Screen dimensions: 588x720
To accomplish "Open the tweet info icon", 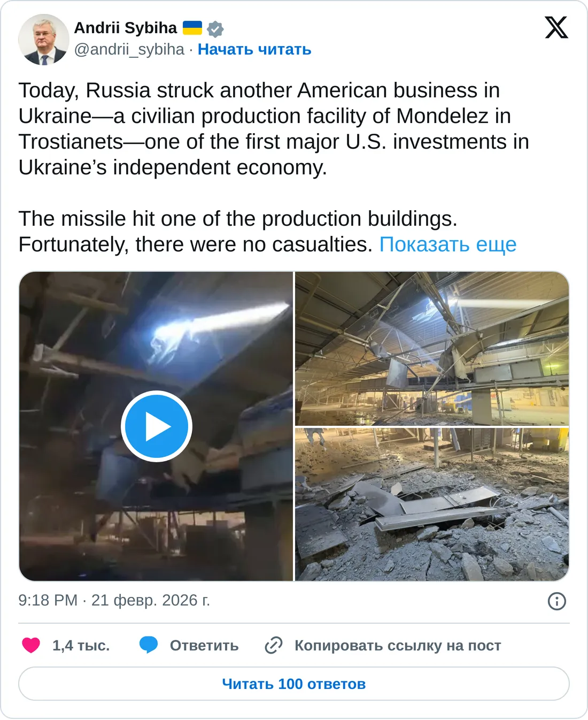I will point(557,601).
